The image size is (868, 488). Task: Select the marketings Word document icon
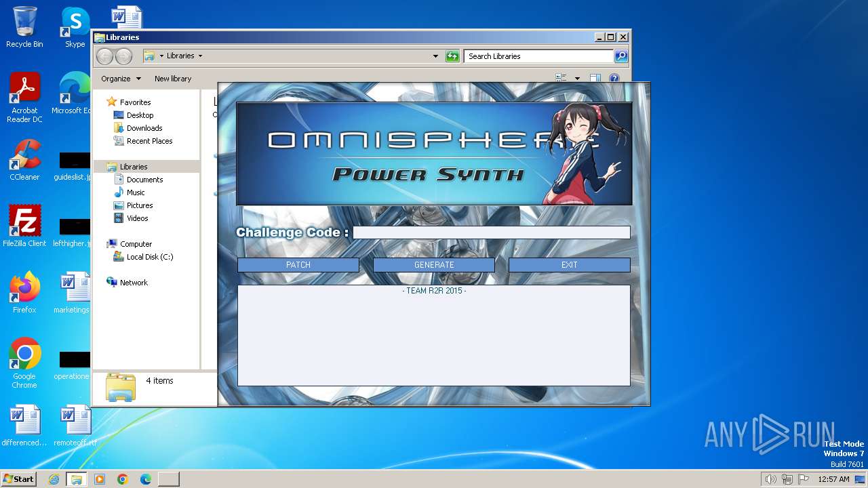click(73, 292)
